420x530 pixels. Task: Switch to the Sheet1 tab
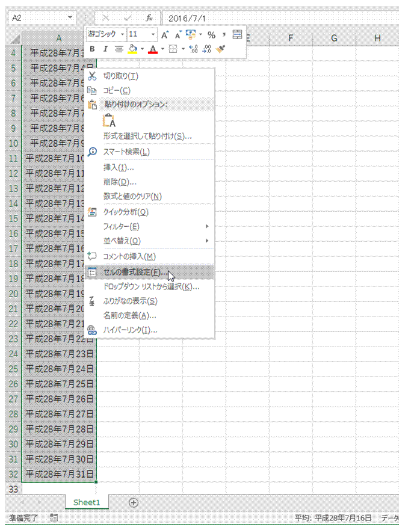pos(87,502)
